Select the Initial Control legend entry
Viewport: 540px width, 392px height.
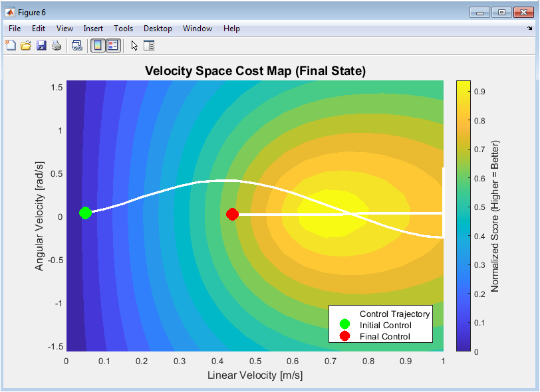coord(385,325)
